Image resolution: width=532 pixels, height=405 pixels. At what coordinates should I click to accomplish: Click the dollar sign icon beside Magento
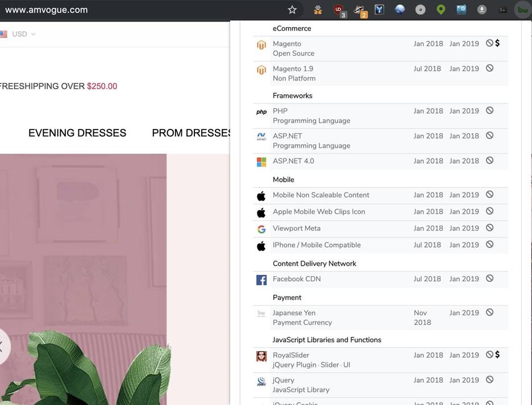(497, 43)
